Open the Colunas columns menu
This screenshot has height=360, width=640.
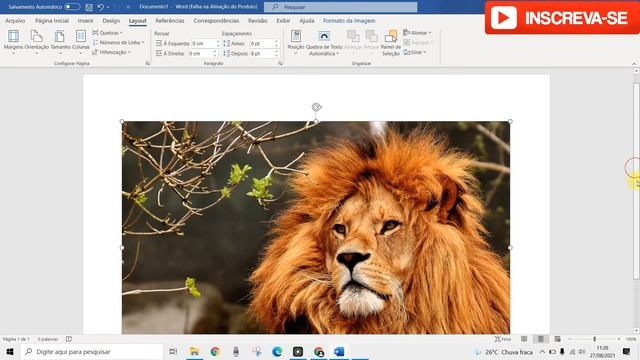(81, 42)
